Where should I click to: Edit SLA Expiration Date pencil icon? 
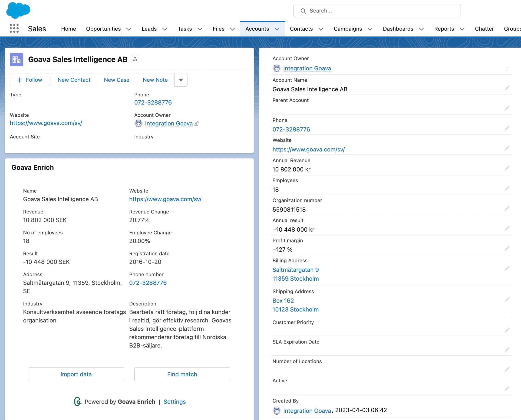(507, 350)
